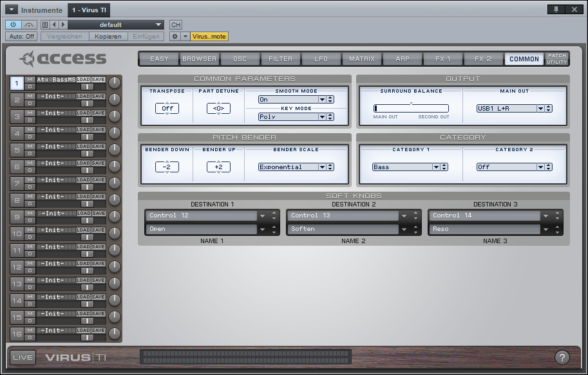Image resolution: width=588 pixels, height=375 pixels.
Task: Click LOAD for part 5
Action: [83, 147]
